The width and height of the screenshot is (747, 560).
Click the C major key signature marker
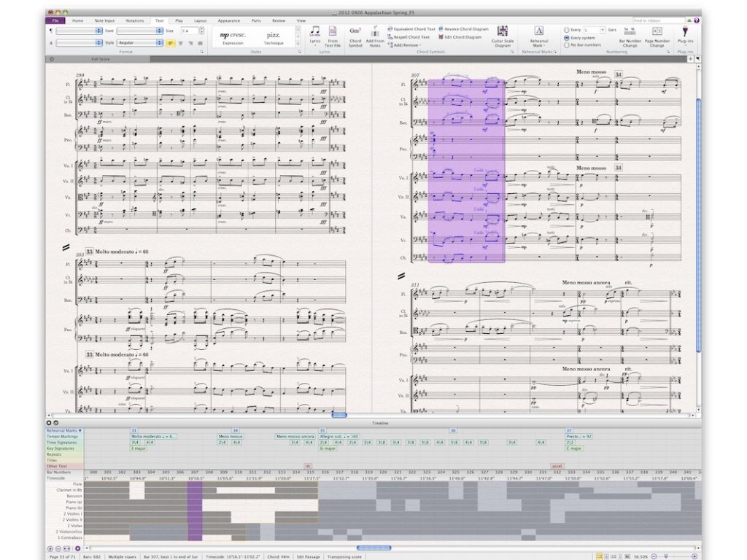click(575, 448)
